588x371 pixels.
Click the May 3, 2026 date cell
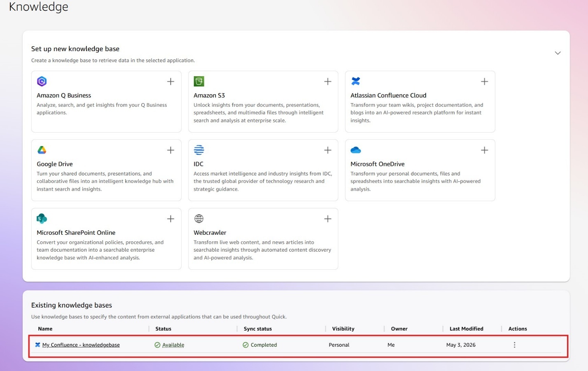coord(461,345)
